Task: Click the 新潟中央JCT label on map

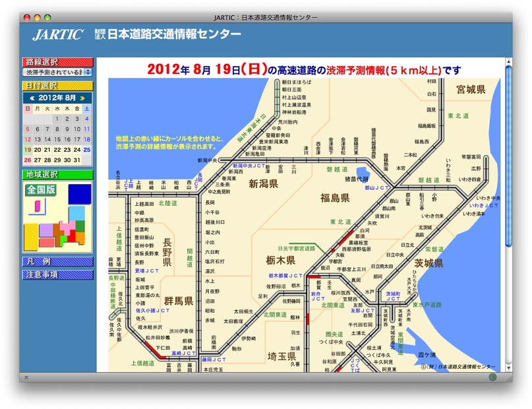Action: click(249, 166)
